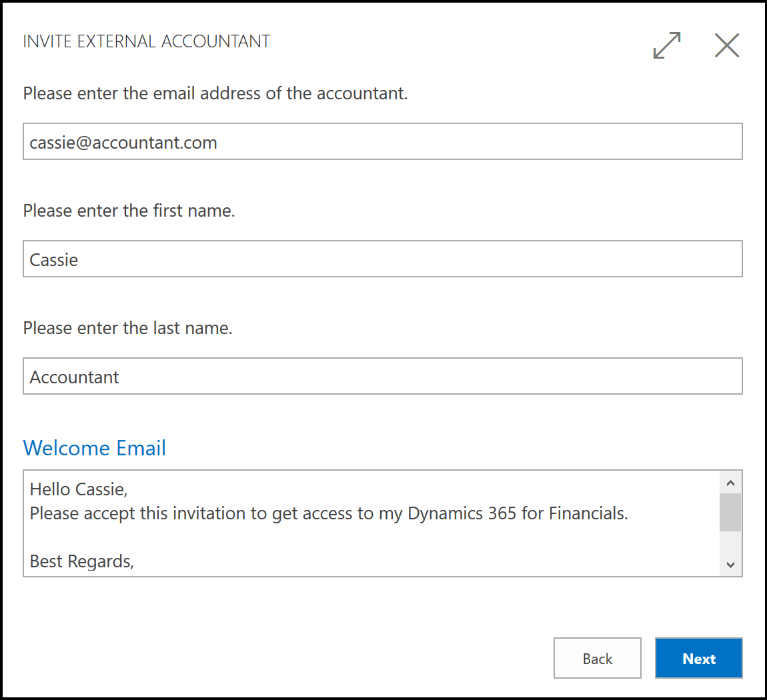
Task: Click the greeting line Hello Cassie
Action: click(x=70, y=489)
